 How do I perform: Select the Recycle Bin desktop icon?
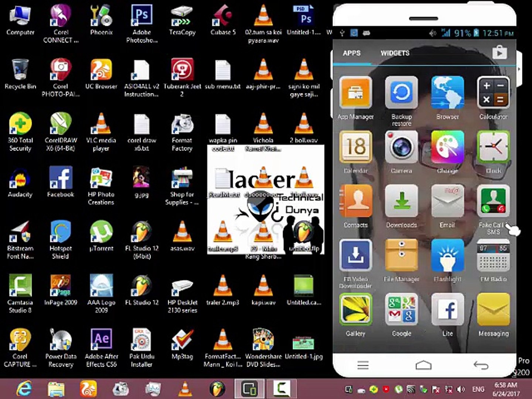[x=20, y=75]
